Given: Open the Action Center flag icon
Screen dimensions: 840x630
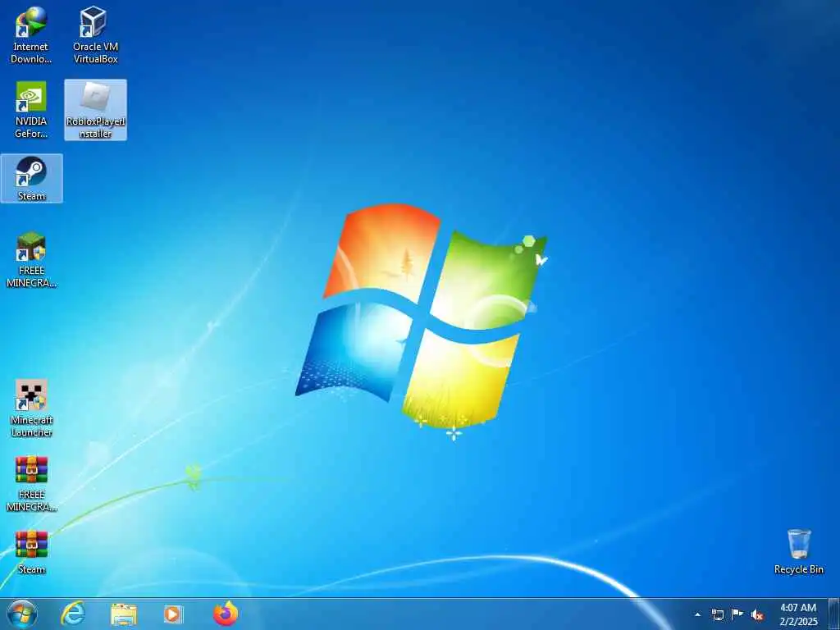Looking at the screenshot, I should coord(737,614).
